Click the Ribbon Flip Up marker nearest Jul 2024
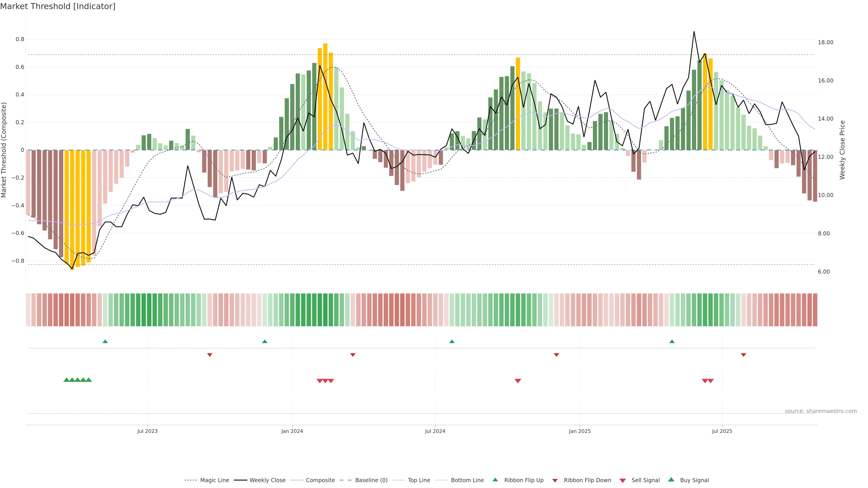 [x=452, y=342]
